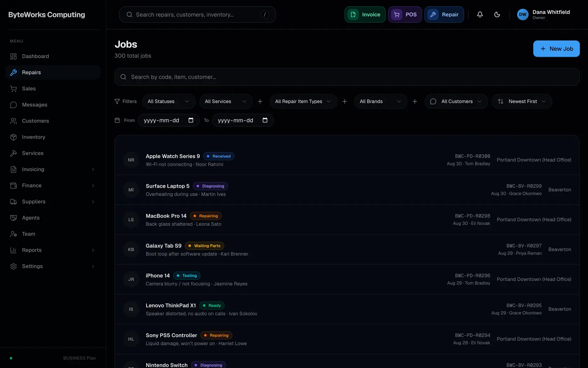Click the Services tools icon

click(14, 153)
